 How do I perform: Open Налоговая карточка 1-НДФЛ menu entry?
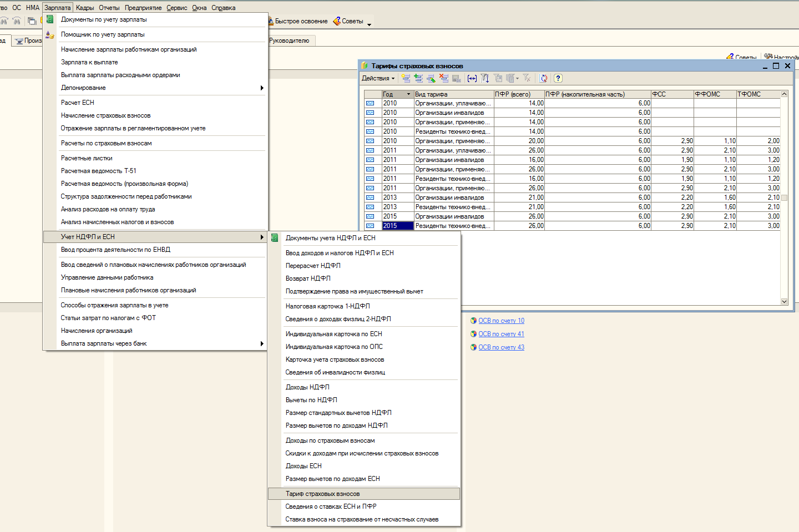click(x=327, y=306)
